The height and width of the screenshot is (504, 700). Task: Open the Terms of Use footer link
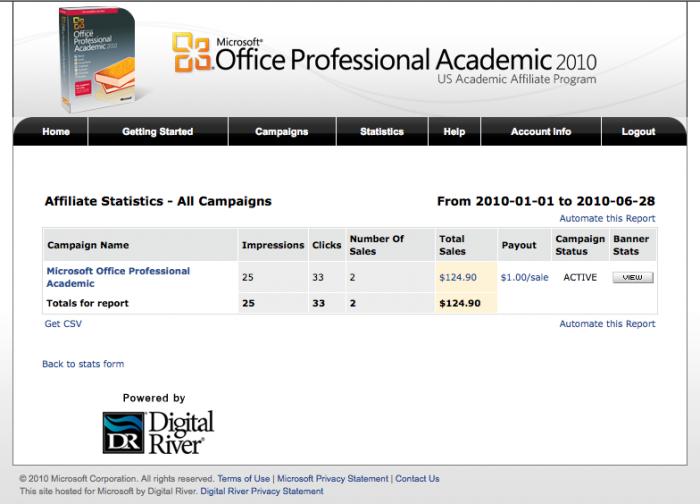(x=244, y=479)
